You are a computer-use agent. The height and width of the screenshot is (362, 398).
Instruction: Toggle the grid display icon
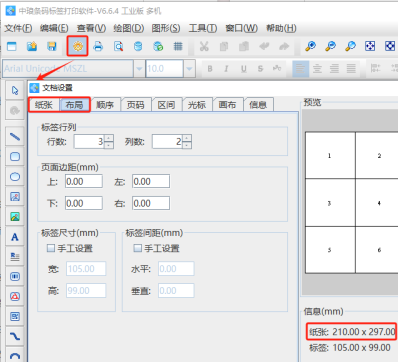[x=178, y=46]
